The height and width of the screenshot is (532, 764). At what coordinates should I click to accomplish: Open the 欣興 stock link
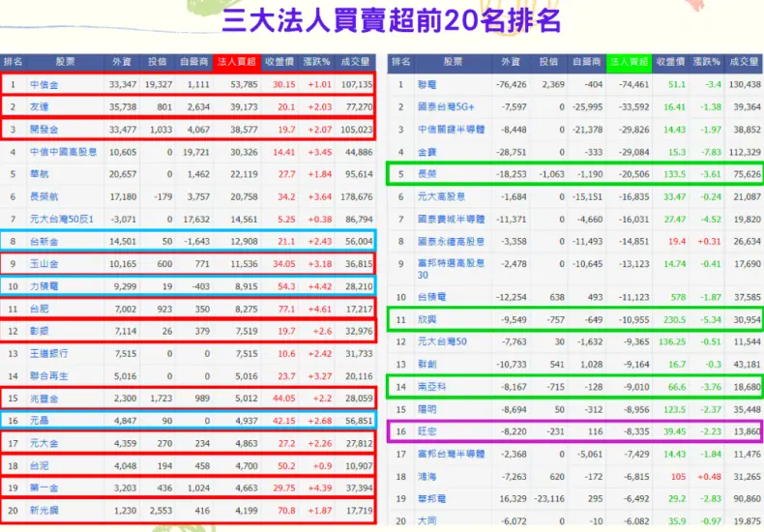[426, 320]
